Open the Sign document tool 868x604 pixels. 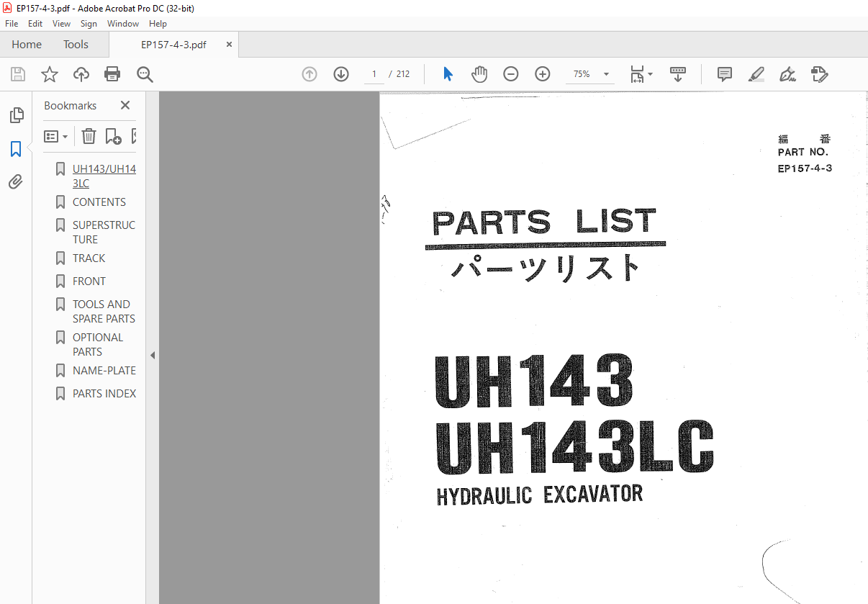(x=787, y=74)
